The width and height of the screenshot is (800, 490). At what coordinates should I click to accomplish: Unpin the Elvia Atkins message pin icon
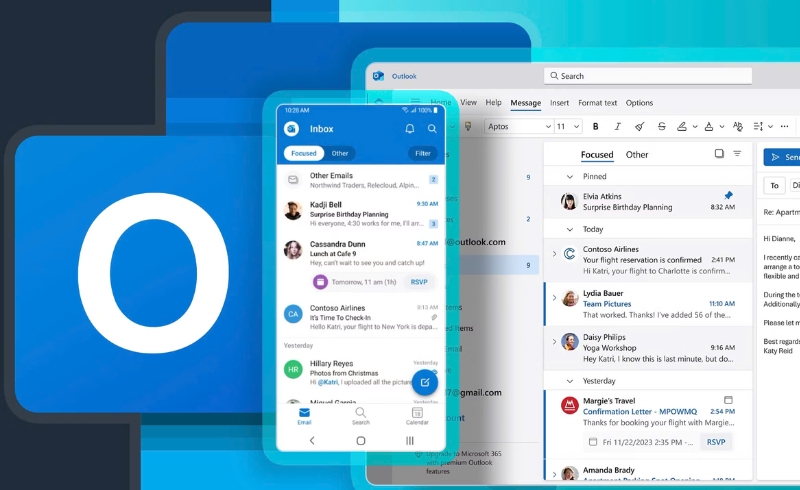click(729, 195)
